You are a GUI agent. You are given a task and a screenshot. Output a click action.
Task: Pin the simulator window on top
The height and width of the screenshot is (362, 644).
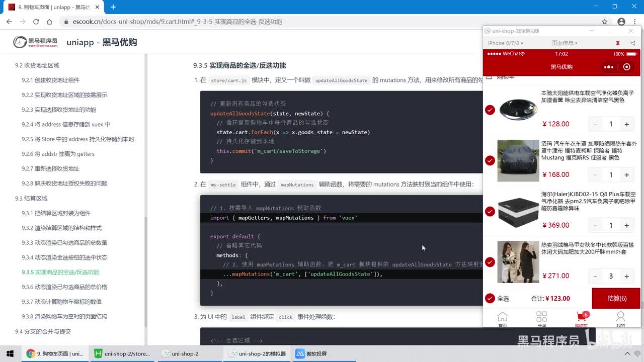(x=617, y=43)
